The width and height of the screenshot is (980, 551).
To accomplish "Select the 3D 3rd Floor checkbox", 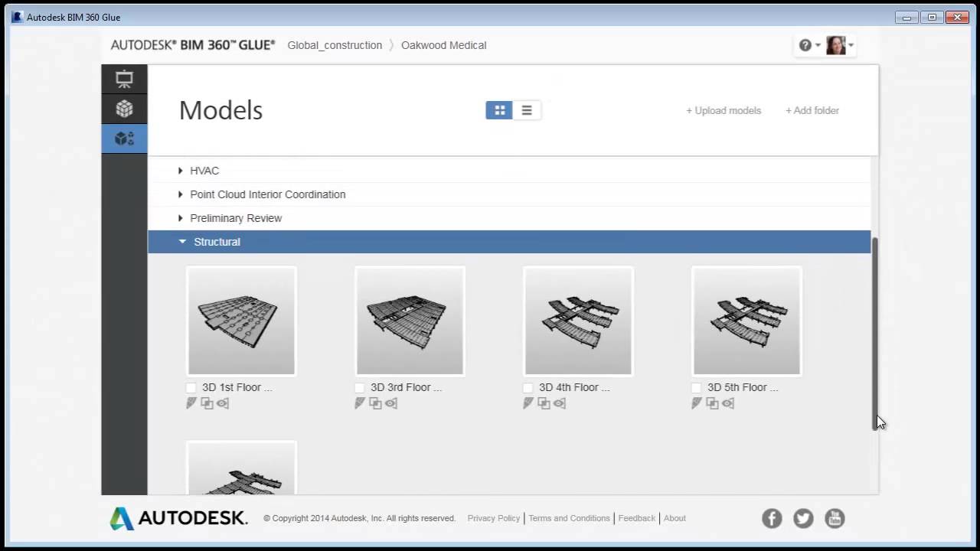I will click(x=359, y=387).
